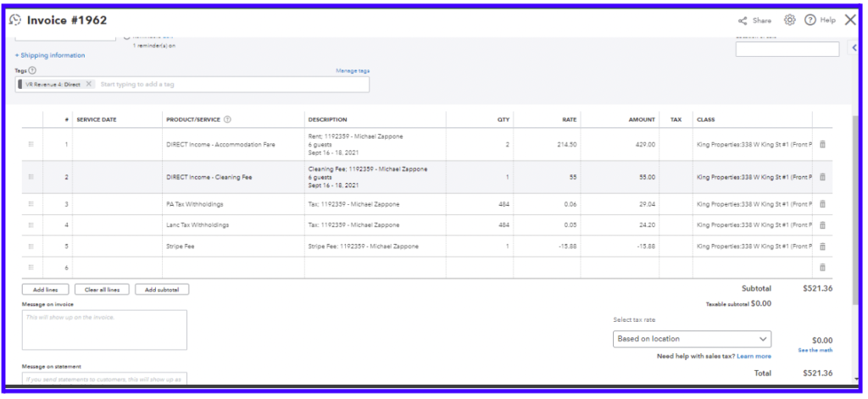Click the See the math link

click(815, 350)
